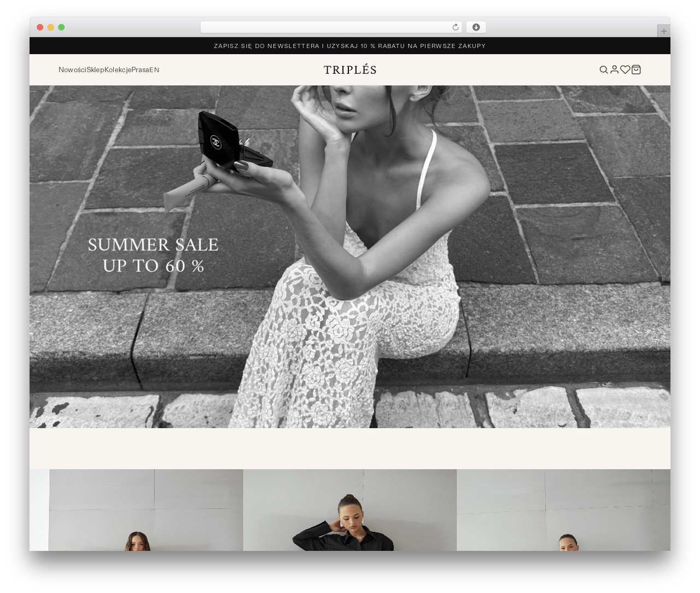Click the browser downloads icon
700x593 pixels.
tap(476, 27)
